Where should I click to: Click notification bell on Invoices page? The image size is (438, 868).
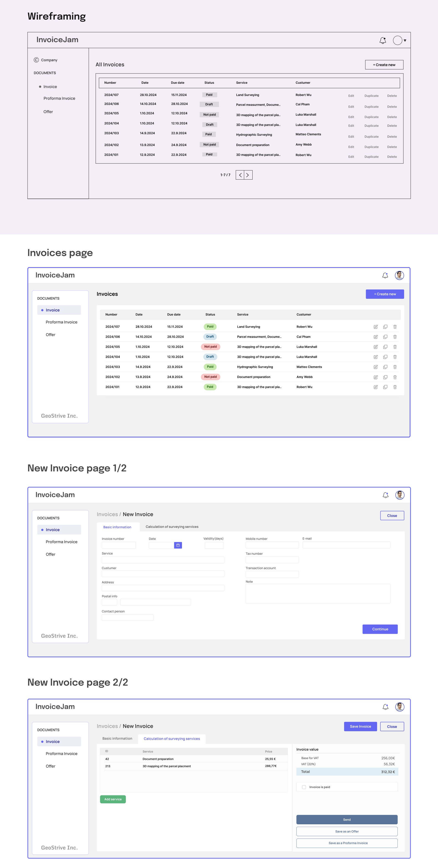385,275
